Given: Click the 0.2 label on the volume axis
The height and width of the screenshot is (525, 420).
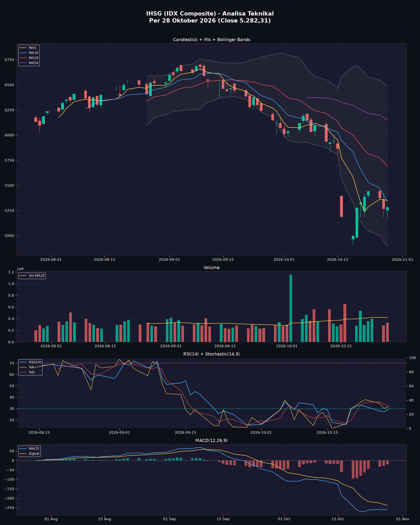Looking at the screenshot, I should coord(11,331).
